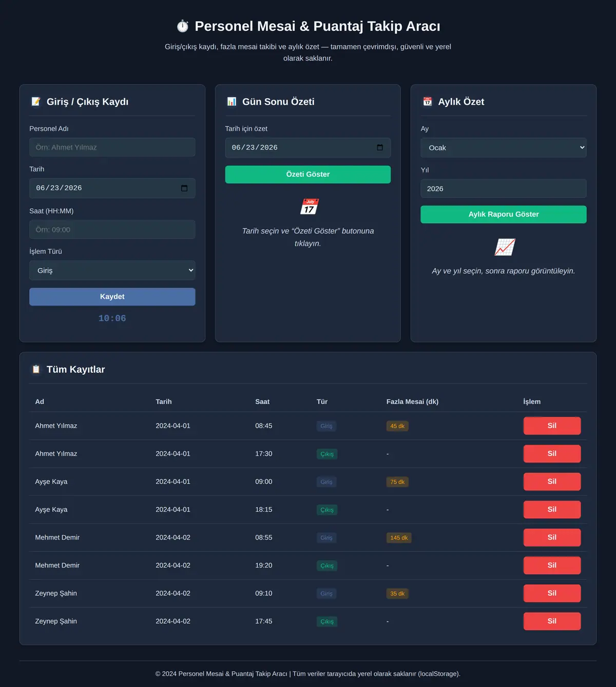Click Giriş badge in Ayşe Kaya 09:00 row

[x=326, y=482]
